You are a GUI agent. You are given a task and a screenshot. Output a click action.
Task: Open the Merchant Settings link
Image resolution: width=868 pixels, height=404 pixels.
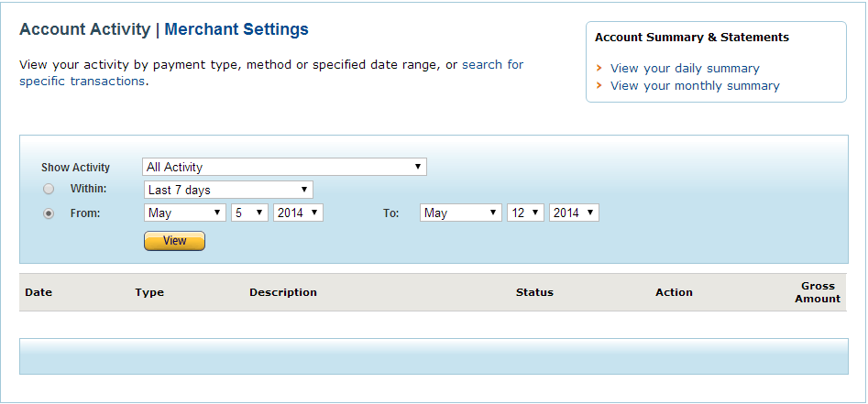pos(236,29)
